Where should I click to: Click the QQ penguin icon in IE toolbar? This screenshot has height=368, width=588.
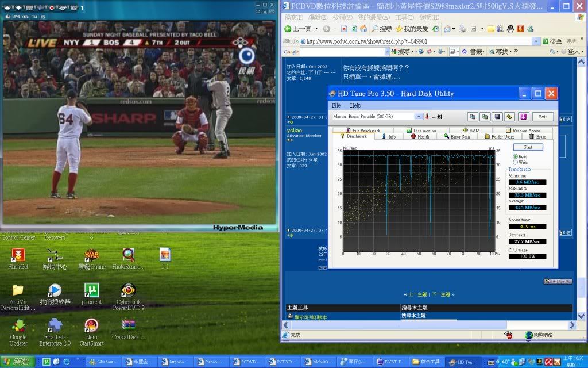[510, 29]
